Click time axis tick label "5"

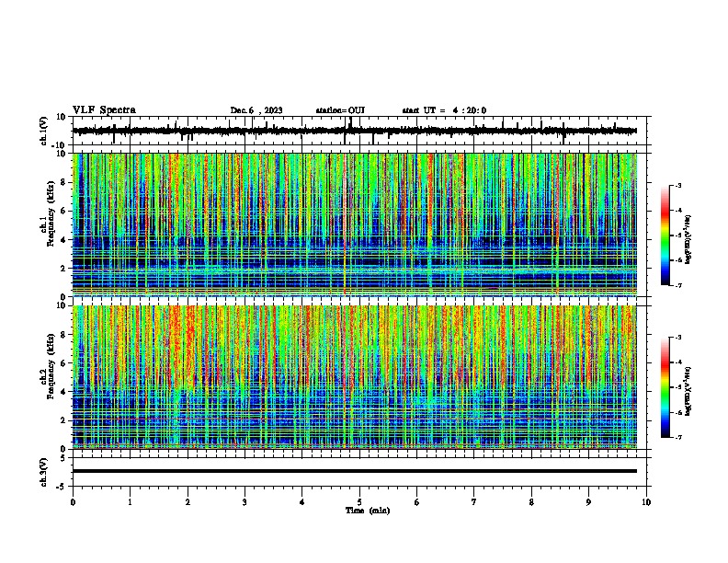[x=359, y=502]
